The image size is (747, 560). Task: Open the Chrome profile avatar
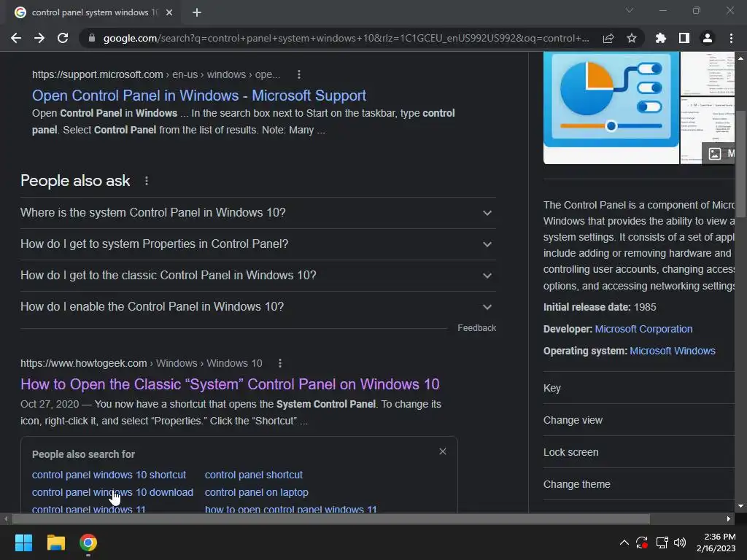coord(708,38)
